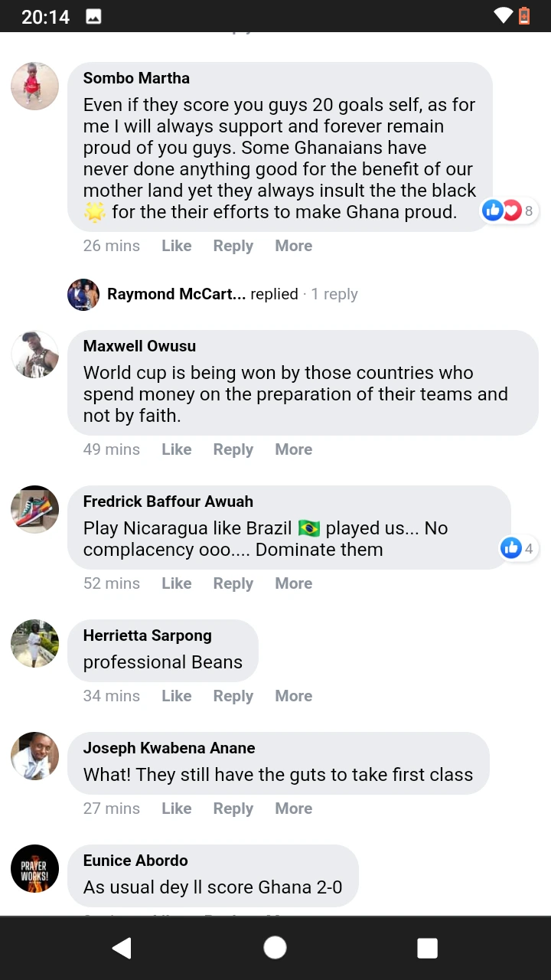Like Herrietta Sarpong's comment

(x=176, y=696)
